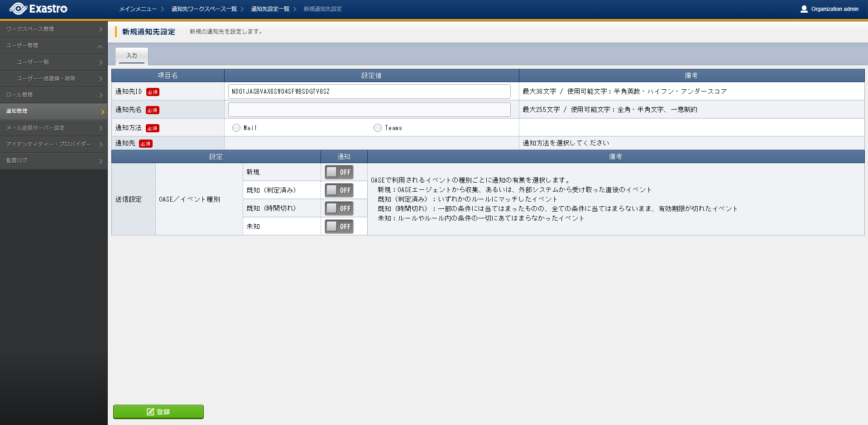
Task: Click the 通知先ID input field
Action: pyautogui.click(x=369, y=92)
